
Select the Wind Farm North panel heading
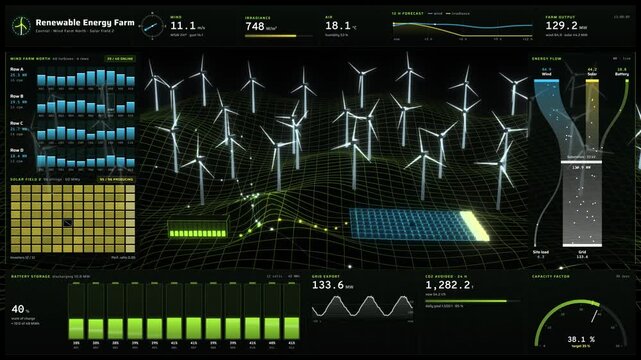[x=30, y=59]
